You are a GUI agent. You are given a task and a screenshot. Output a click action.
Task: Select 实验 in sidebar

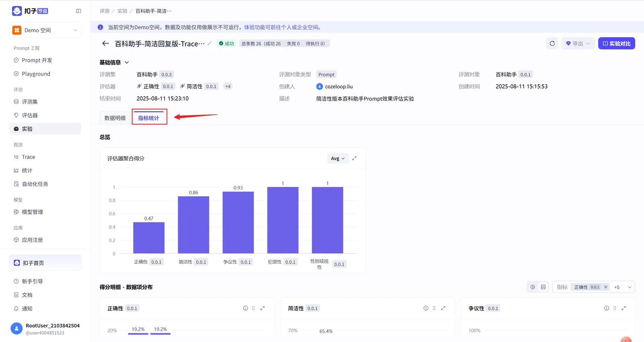tap(45, 129)
